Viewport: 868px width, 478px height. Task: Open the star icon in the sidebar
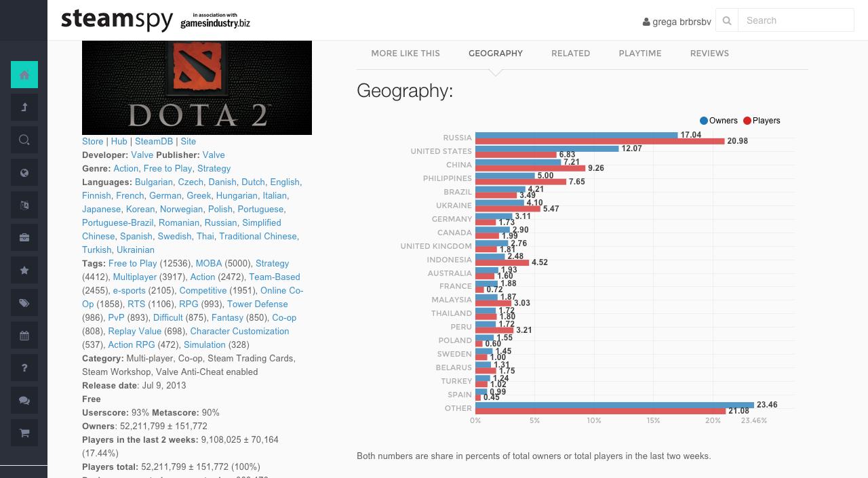24,271
